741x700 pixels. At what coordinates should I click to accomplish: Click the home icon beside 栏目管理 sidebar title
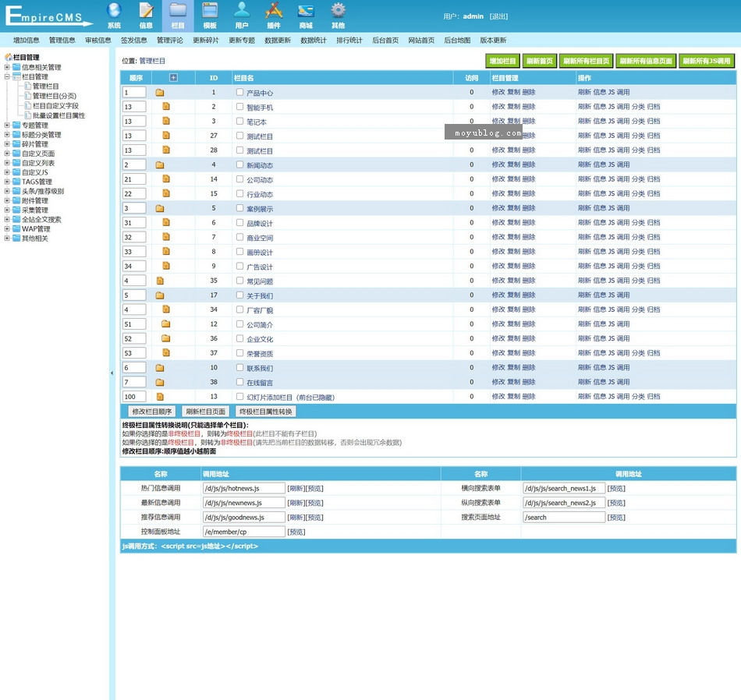(9, 57)
